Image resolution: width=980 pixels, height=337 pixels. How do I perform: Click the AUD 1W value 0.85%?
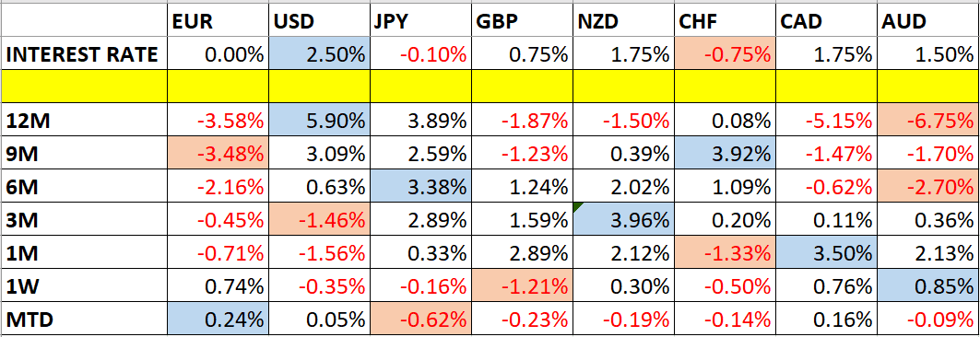coord(928,286)
